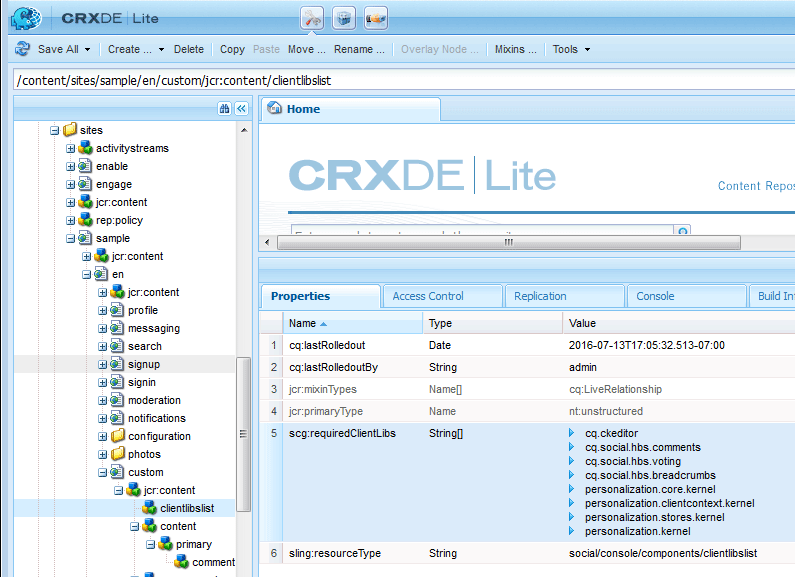
Task: Collapse tree panel with double-arrow icon
Action: (x=241, y=109)
